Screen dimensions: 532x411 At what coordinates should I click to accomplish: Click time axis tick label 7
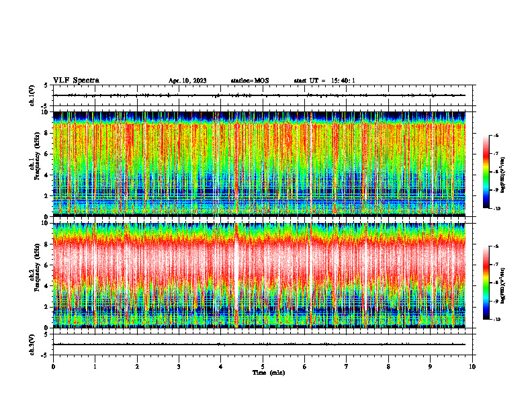click(347, 367)
